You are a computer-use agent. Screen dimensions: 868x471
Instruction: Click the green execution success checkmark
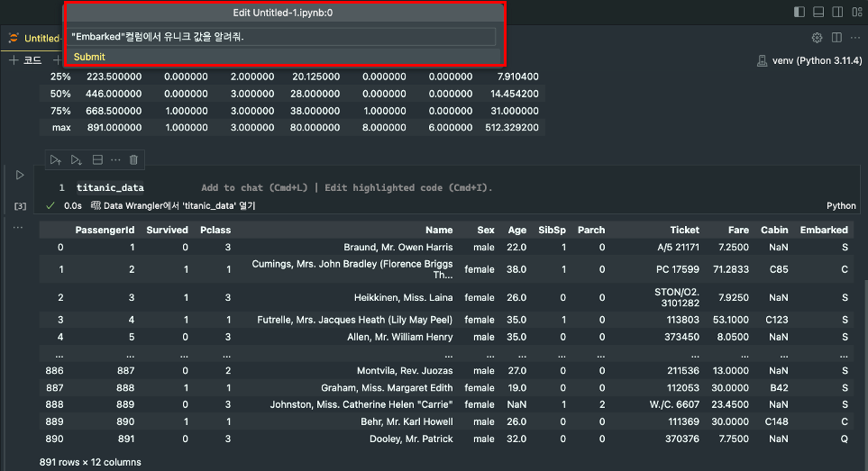click(50, 205)
